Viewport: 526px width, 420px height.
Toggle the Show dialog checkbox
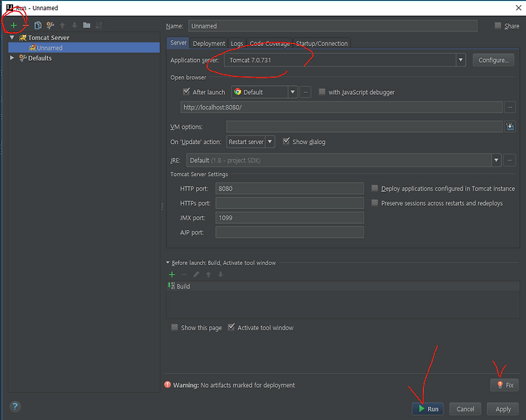pyautogui.click(x=286, y=141)
